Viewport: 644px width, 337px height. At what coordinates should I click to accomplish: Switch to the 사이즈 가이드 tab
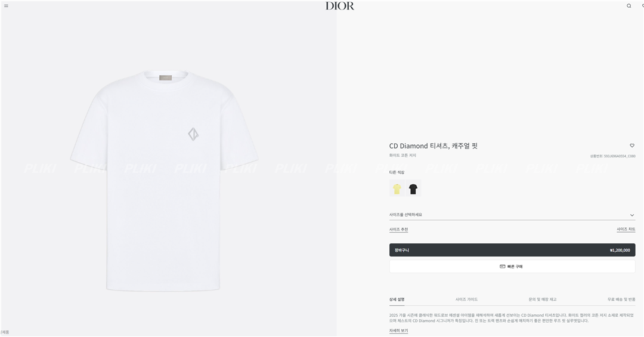pyautogui.click(x=466, y=299)
